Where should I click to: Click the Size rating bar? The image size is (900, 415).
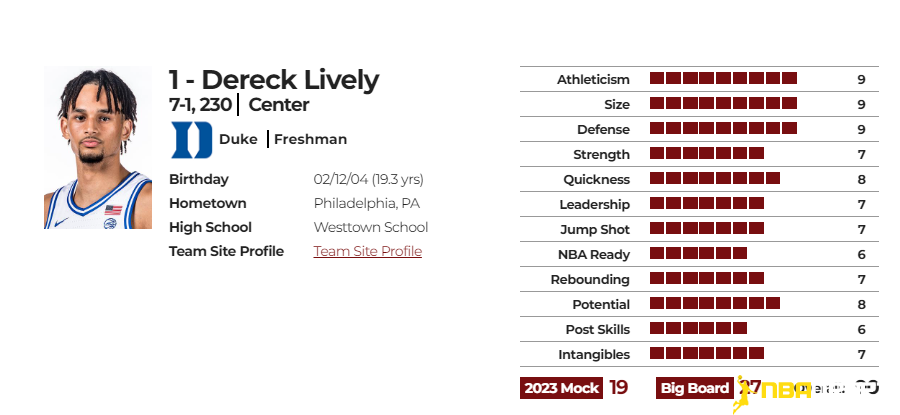click(x=723, y=103)
